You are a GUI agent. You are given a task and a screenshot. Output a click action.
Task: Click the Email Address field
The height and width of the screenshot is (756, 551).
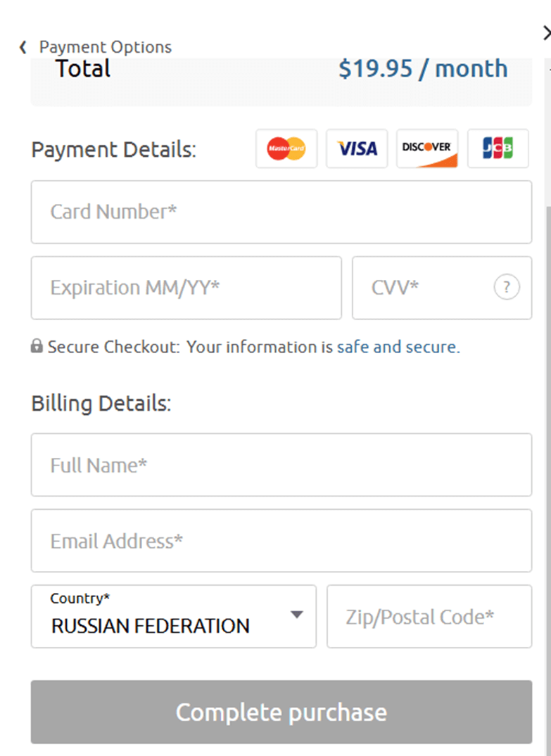tap(281, 541)
